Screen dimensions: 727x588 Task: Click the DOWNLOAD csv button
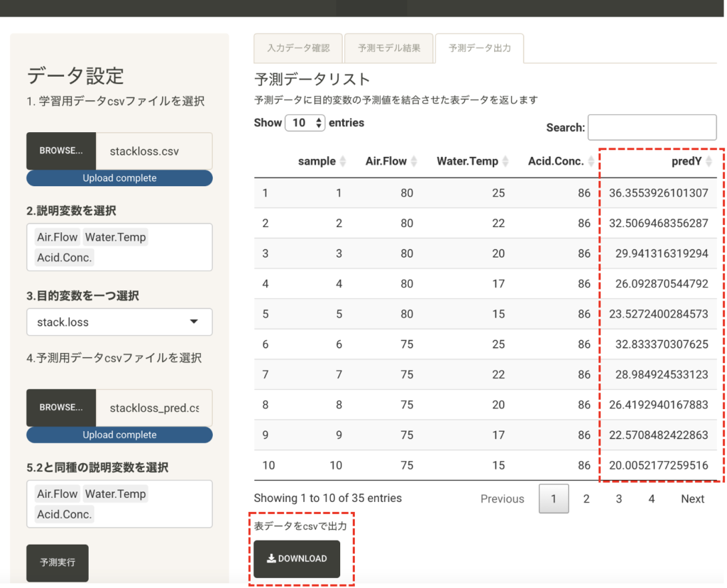pos(297,559)
